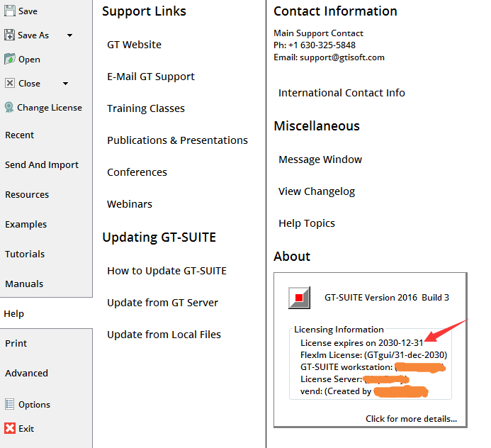Click Update from Local Files

point(164,335)
